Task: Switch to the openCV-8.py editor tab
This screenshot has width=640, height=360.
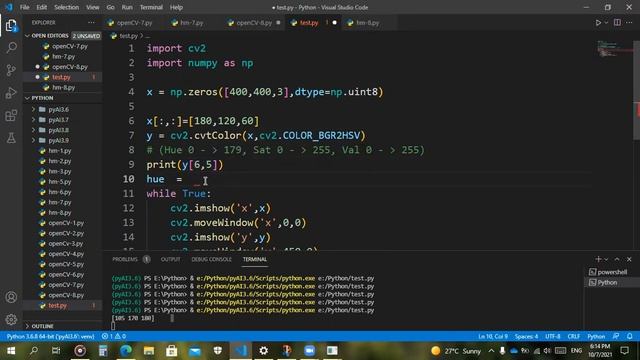Action: (254, 23)
